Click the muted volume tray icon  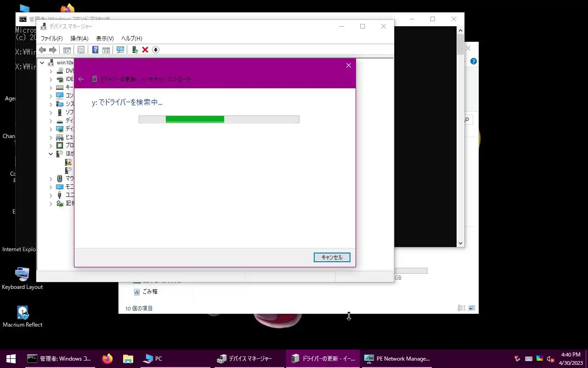tap(551, 359)
